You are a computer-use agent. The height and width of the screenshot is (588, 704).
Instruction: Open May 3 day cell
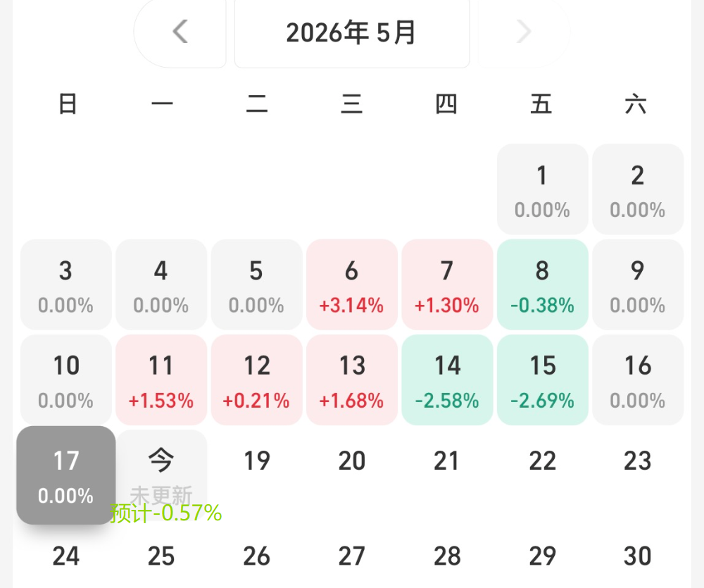pos(66,284)
